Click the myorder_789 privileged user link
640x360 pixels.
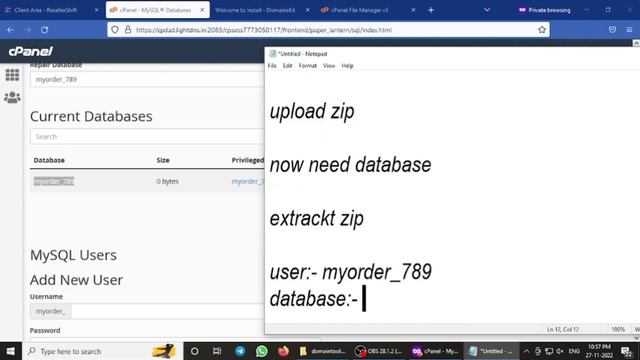[248, 181]
